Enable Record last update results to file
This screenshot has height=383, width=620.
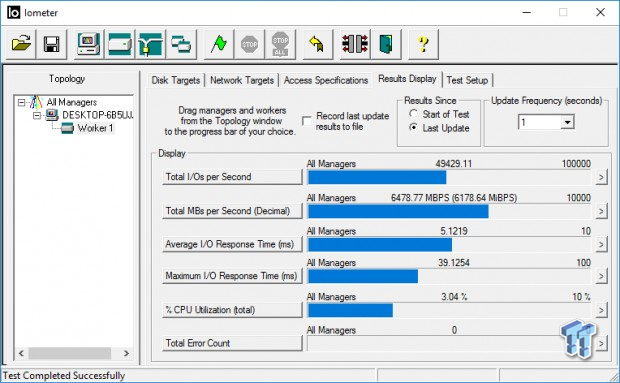pos(306,121)
